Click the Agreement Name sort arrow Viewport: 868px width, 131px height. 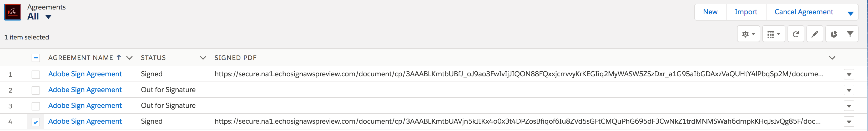(119, 58)
